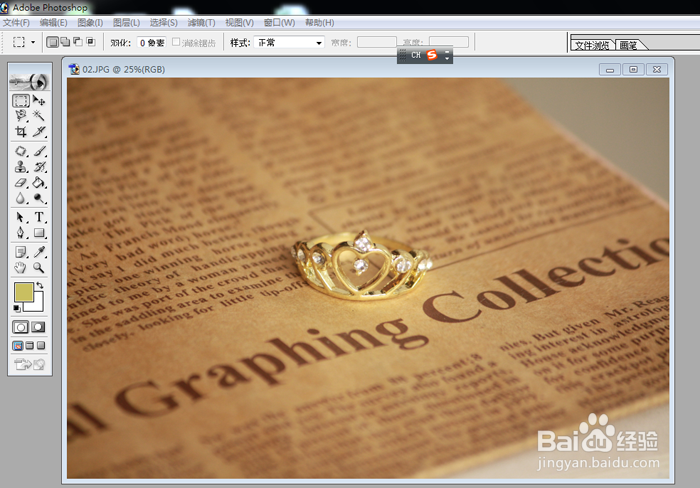Toggle the anti-aliased 消除锯齿 checkbox

176,42
